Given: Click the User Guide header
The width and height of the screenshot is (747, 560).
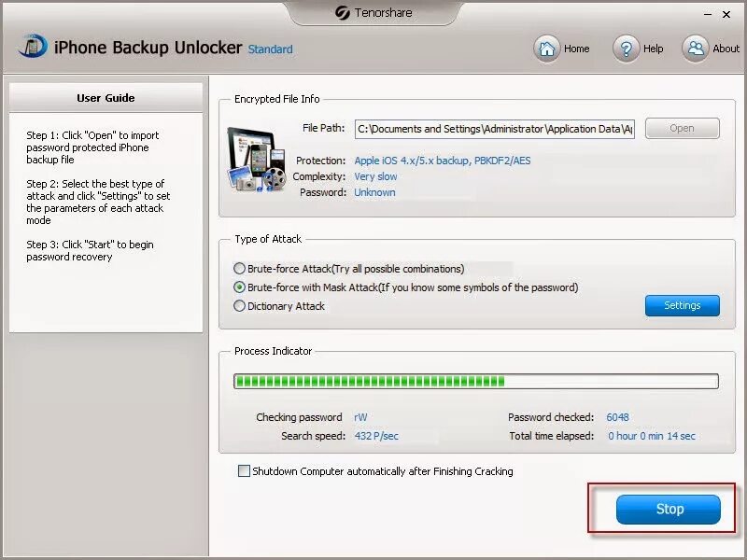Looking at the screenshot, I should click(x=106, y=98).
